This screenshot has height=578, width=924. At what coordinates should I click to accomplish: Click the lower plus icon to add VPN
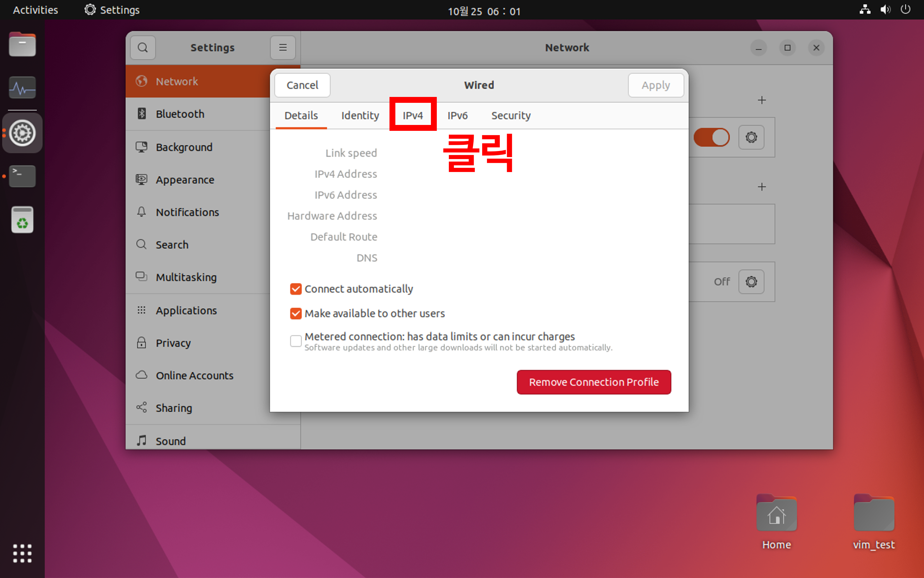762,187
